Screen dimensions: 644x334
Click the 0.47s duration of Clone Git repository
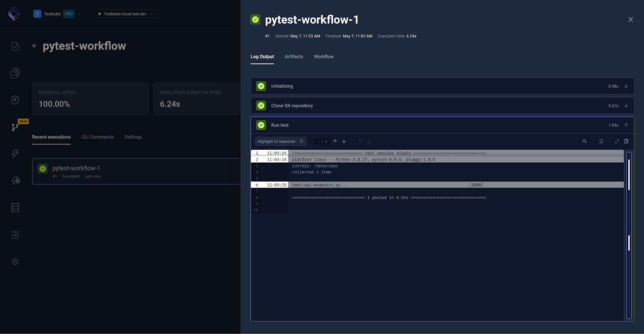613,106
